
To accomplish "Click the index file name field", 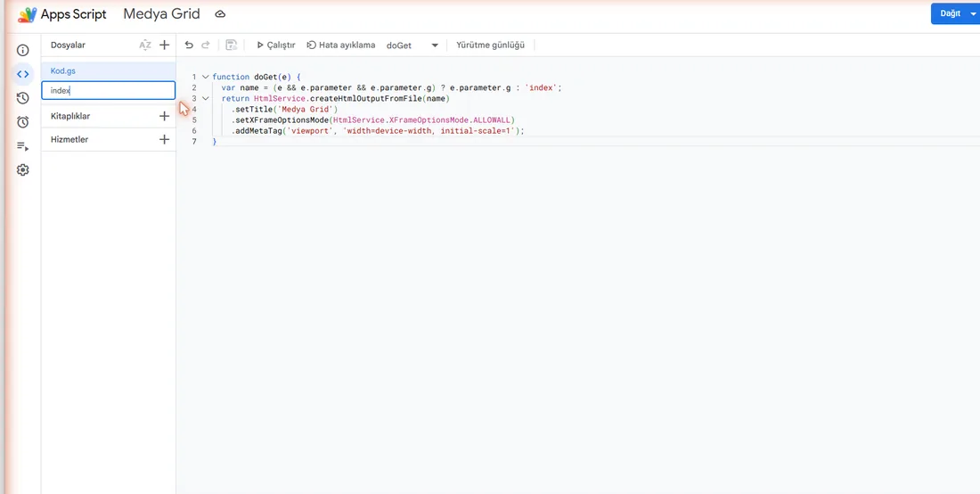I will 108,91.
